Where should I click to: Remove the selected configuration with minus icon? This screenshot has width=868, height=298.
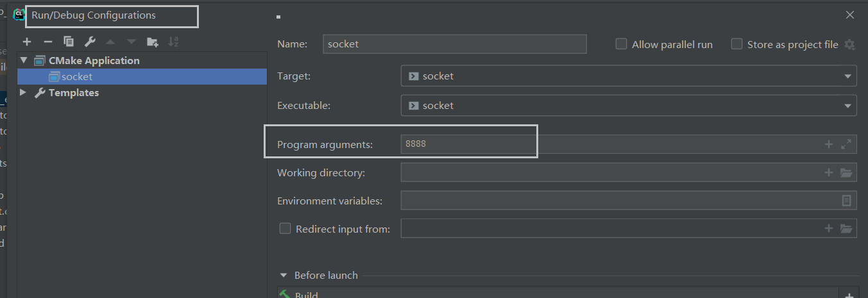[x=47, y=42]
